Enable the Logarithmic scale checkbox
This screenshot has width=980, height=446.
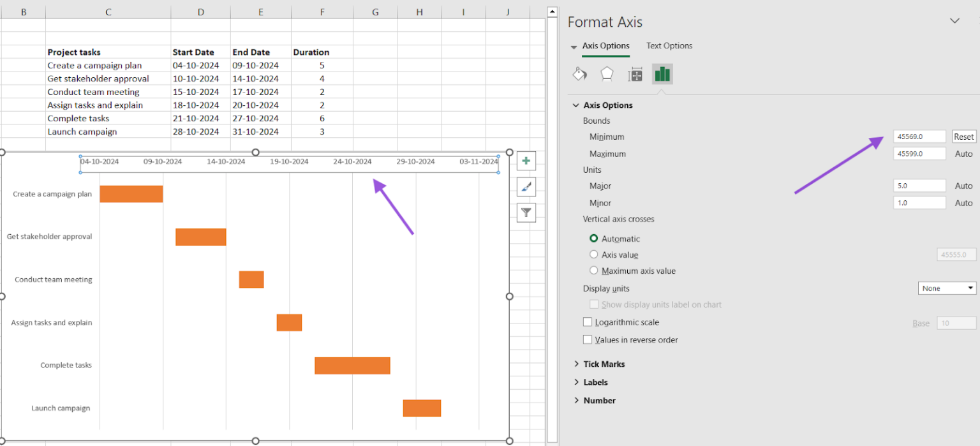pos(588,322)
